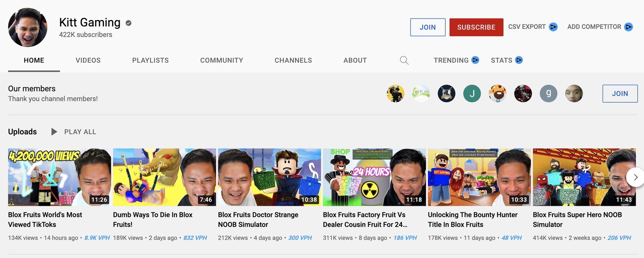Click the '206 VPH' stat
644x258 pixels.
pyautogui.click(x=619, y=238)
